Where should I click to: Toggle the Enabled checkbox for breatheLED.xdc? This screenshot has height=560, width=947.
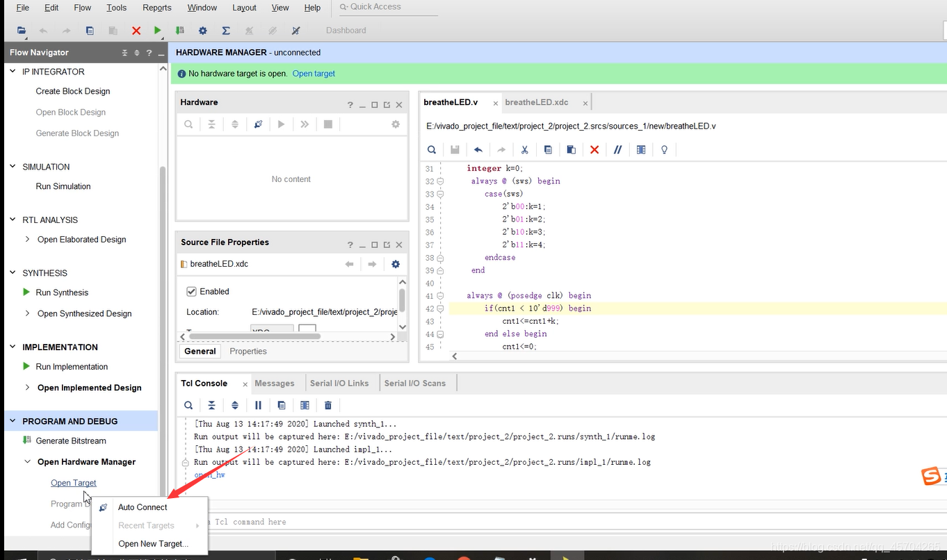pyautogui.click(x=191, y=291)
